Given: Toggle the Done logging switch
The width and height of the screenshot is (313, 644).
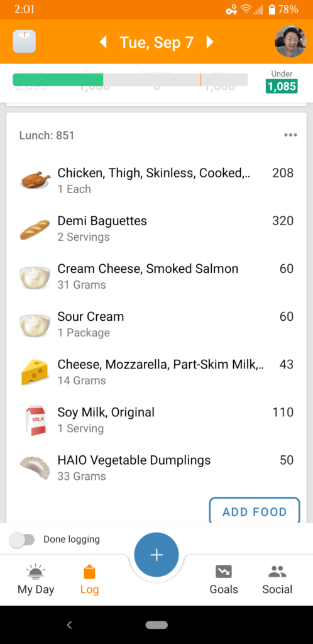Looking at the screenshot, I should coord(22,540).
